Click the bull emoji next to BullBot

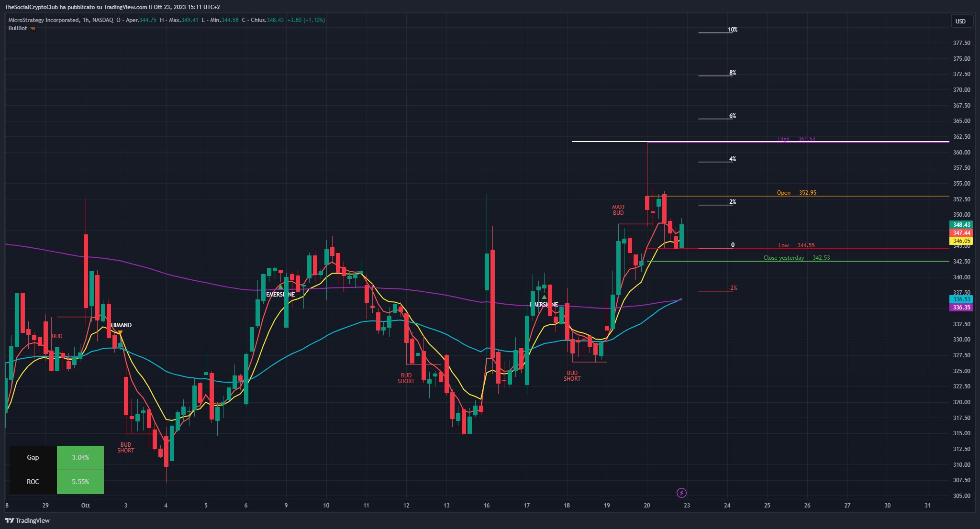pos(33,28)
